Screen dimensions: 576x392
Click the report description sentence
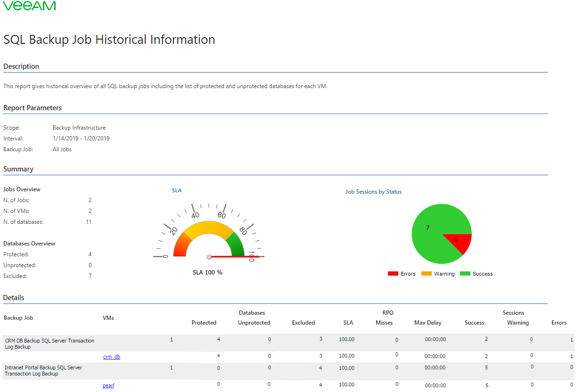point(165,86)
